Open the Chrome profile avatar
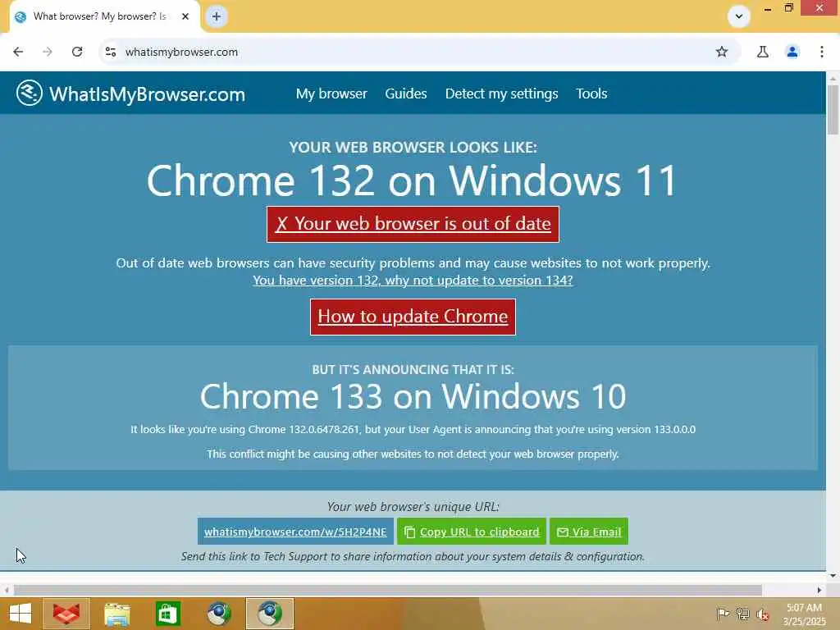 click(792, 52)
